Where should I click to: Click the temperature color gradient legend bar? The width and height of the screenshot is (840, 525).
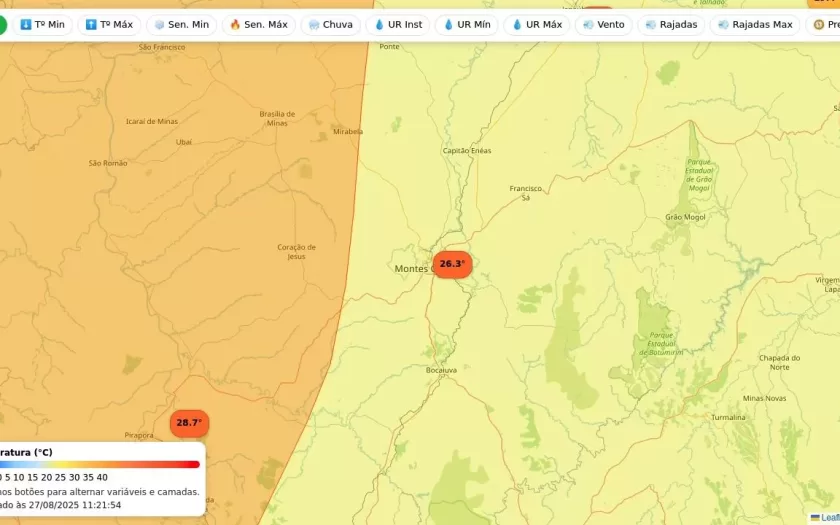[100, 464]
